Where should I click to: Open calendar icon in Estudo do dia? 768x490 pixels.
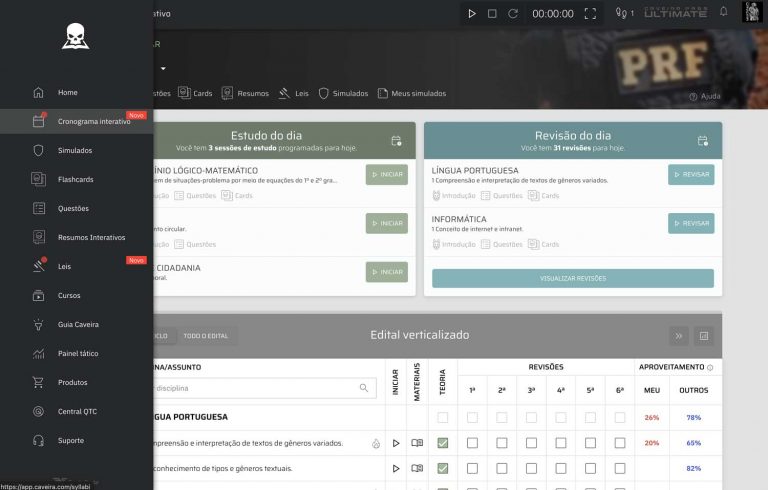pos(396,141)
